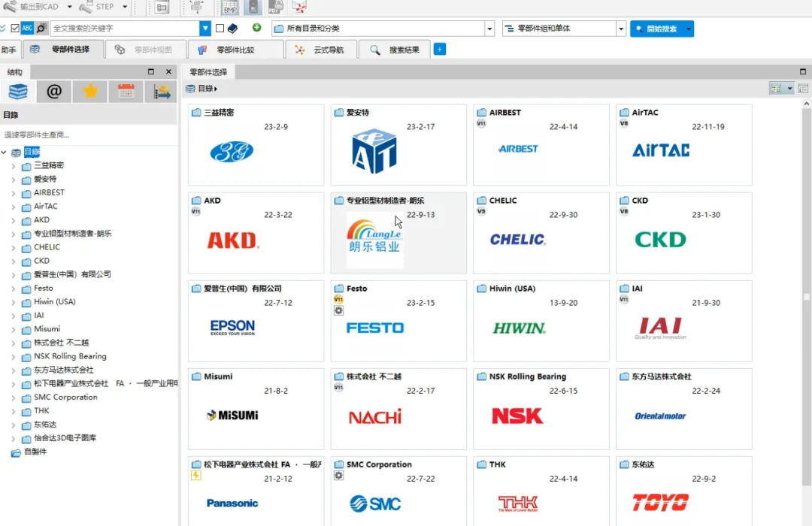Expand the Festo tree node
This screenshot has height=526, width=812.
pos(14,289)
